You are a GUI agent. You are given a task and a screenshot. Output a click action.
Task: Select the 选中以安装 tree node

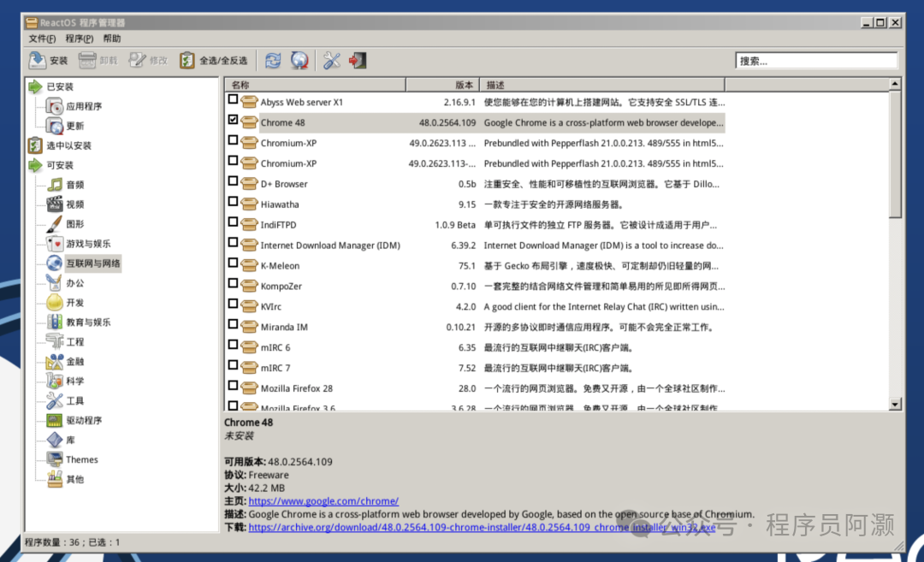click(69, 145)
